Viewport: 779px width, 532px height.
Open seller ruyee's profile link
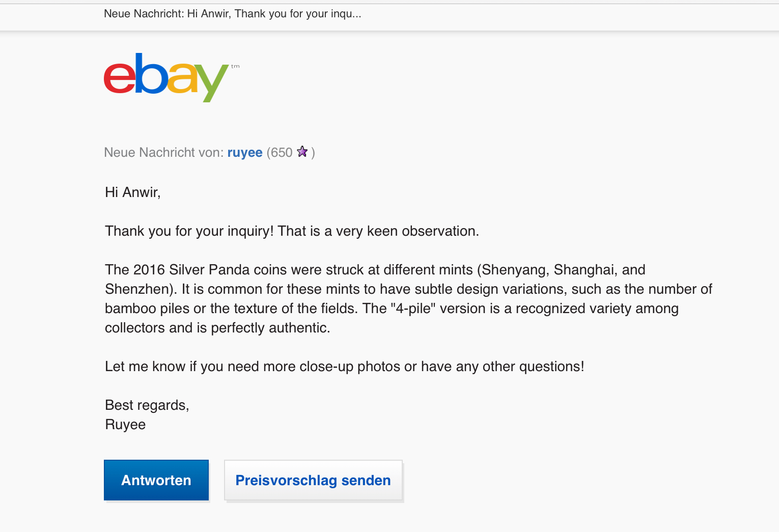pos(245,153)
